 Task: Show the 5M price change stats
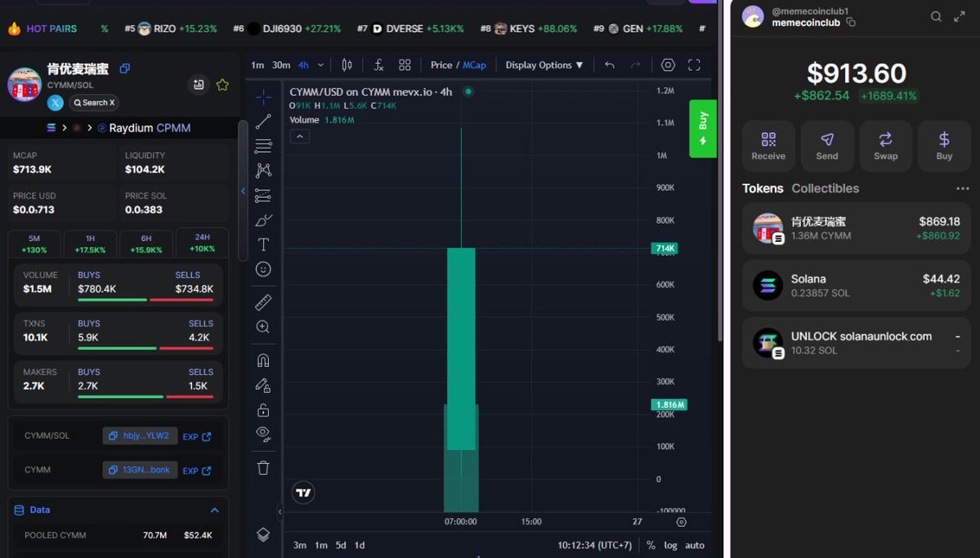34,243
